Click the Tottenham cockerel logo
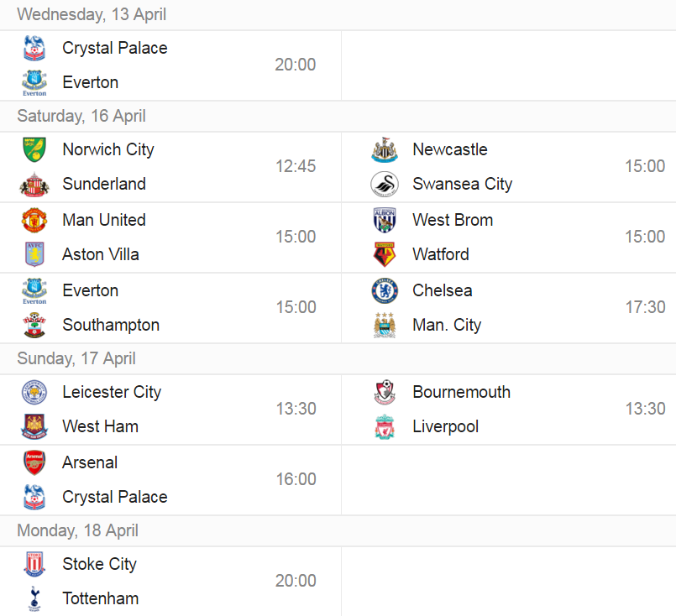Screen dimensions: 676x616 pyautogui.click(x=34, y=598)
